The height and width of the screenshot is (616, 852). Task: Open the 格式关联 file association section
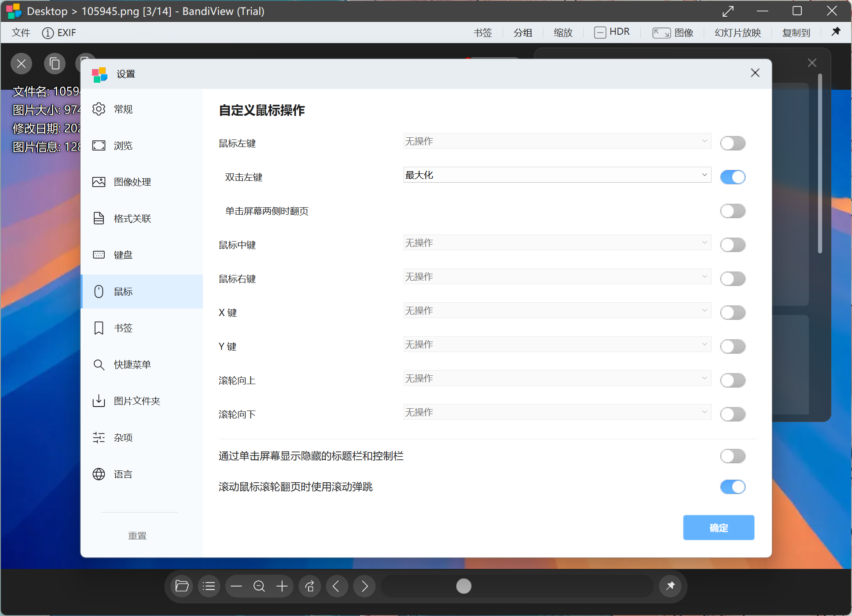click(x=142, y=219)
